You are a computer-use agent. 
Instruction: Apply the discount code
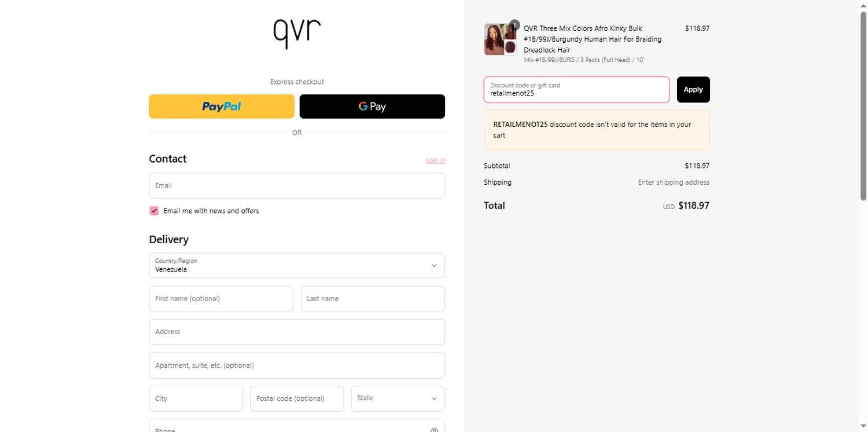pos(693,90)
